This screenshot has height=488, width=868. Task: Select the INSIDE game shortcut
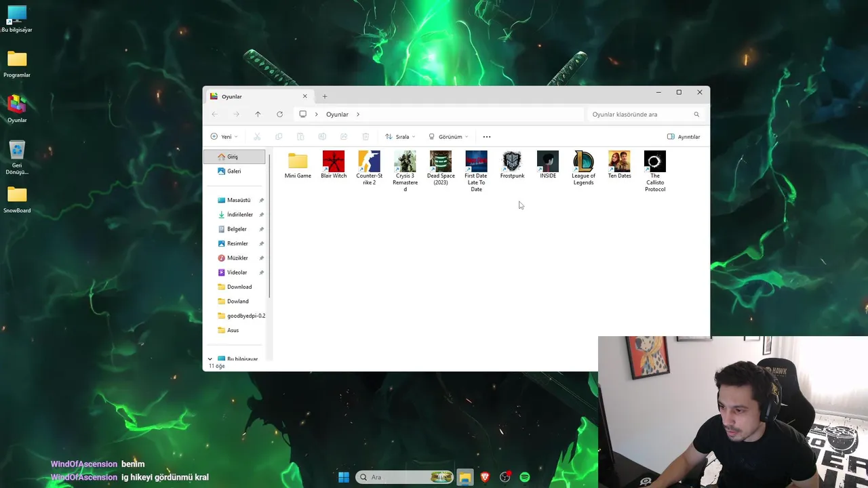click(548, 165)
